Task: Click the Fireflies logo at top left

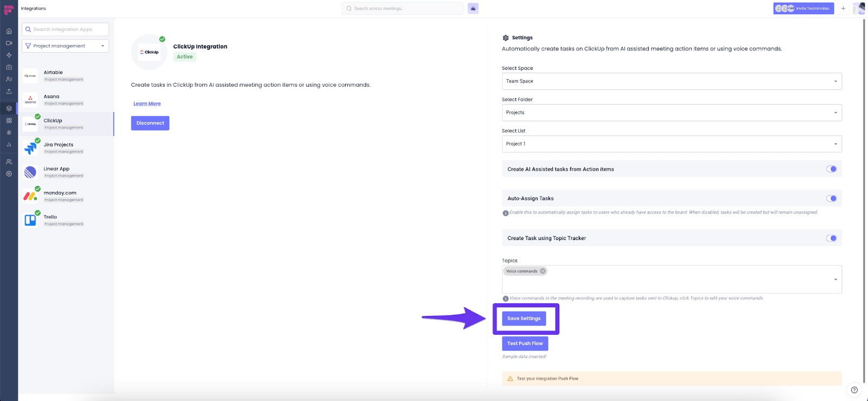Action: (x=9, y=9)
